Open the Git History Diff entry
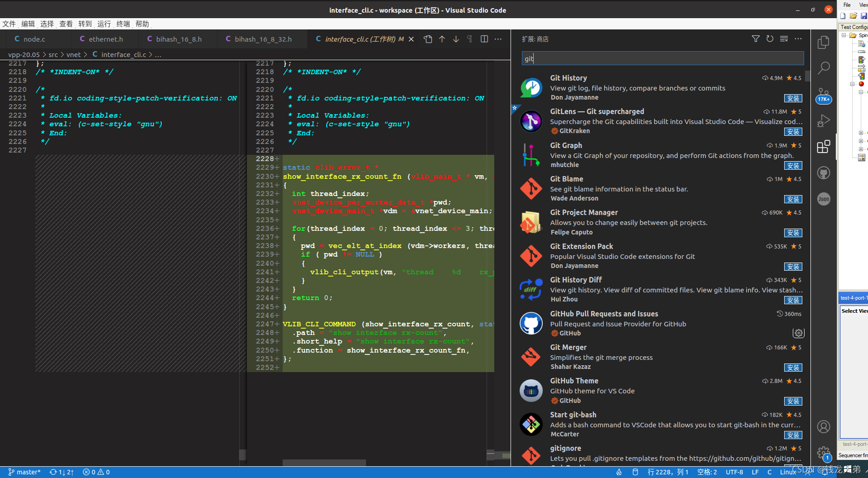This screenshot has width=868, height=478. pos(661,290)
